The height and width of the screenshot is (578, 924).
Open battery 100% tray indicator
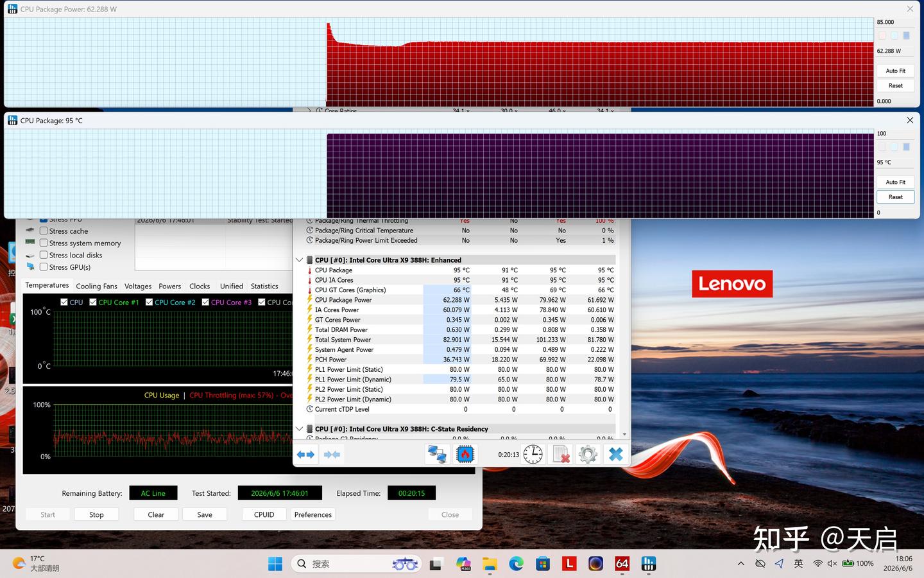pyautogui.click(x=858, y=564)
